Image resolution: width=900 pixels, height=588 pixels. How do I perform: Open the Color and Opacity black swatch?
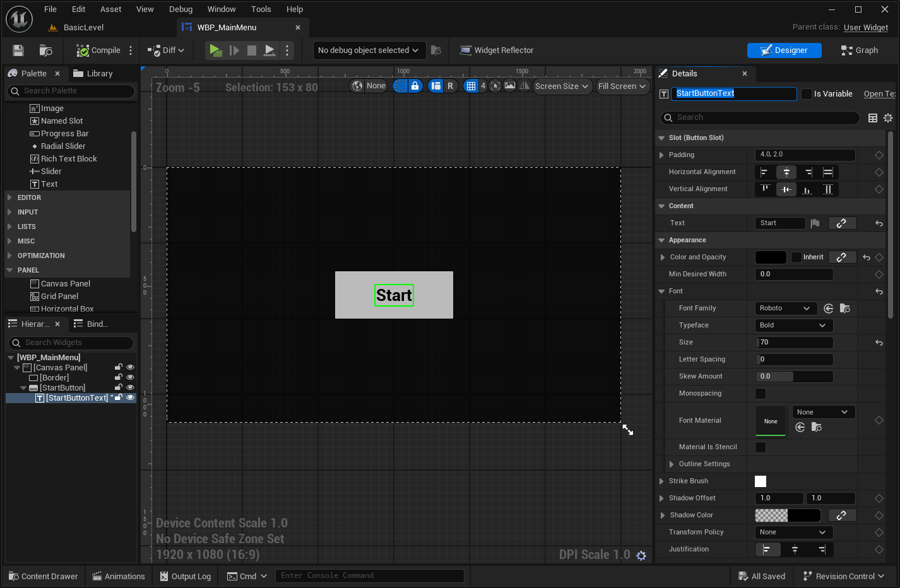click(x=770, y=257)
